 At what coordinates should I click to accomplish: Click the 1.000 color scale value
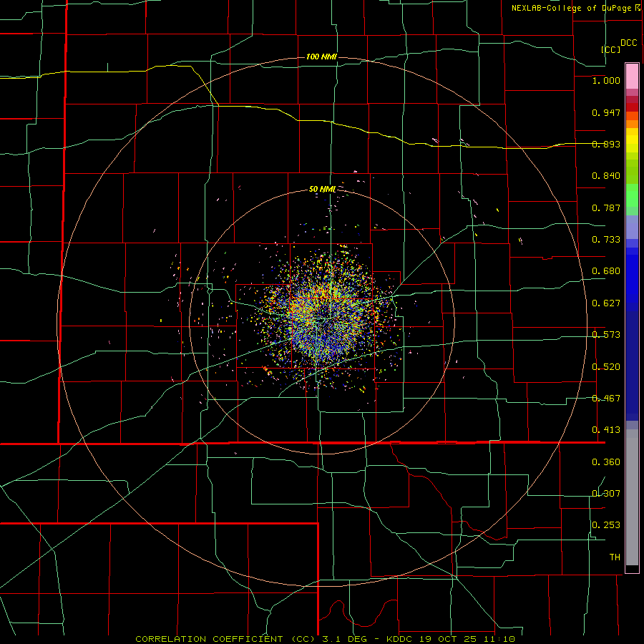(x=606, y=80)
